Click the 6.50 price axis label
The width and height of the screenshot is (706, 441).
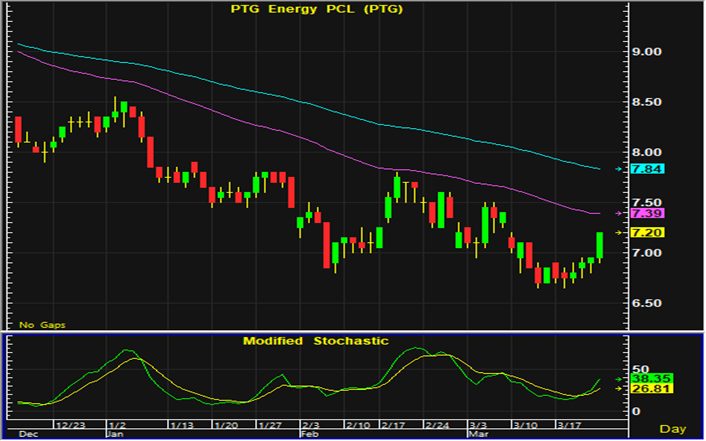pos(646,303)
